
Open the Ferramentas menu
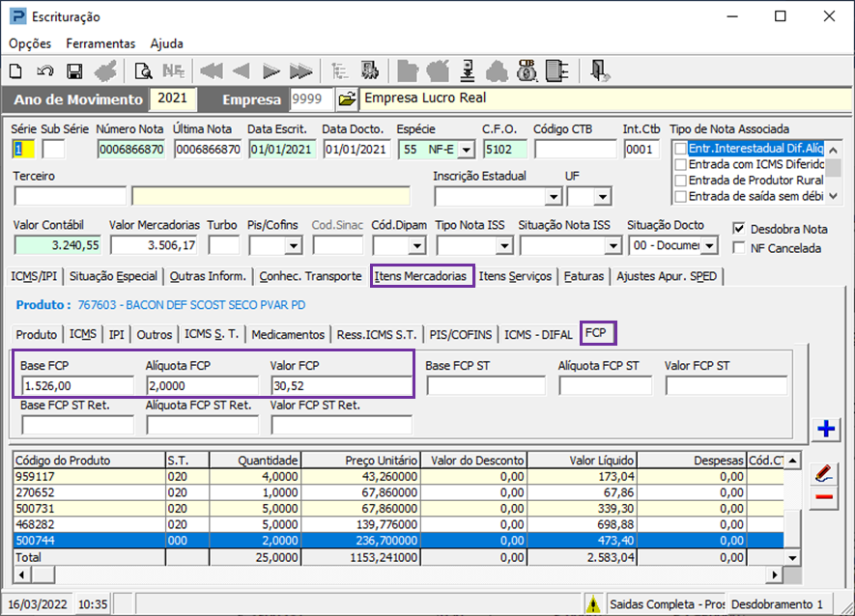pos(100,43)
